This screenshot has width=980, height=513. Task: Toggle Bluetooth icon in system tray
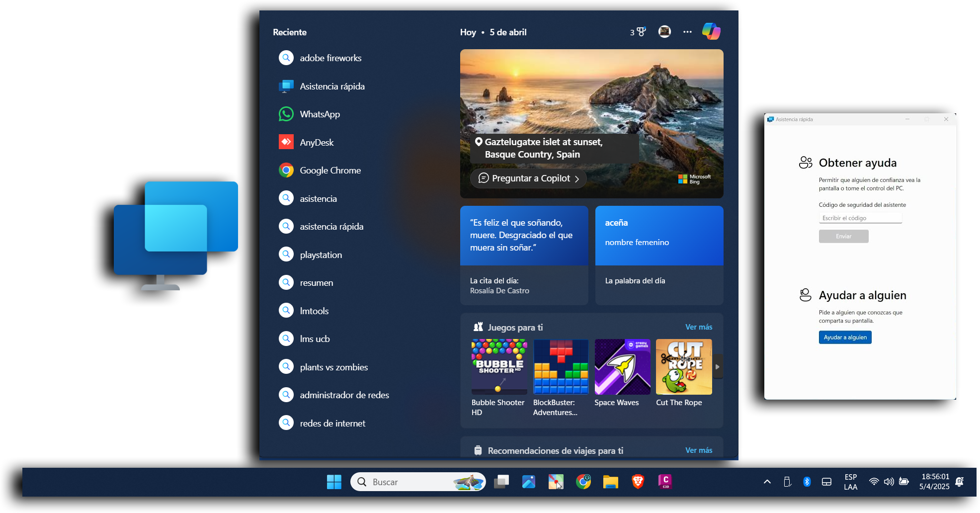[x=807, y=482]
